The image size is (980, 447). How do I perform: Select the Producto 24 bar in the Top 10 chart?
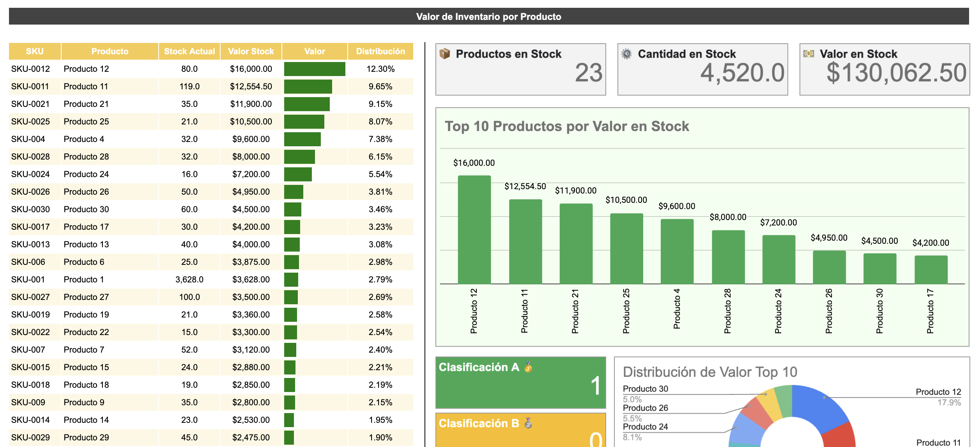coord(779,260)
